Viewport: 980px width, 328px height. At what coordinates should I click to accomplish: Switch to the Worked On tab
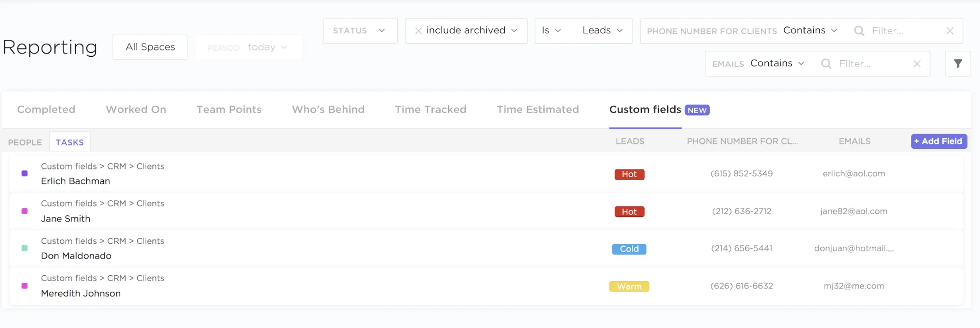(136, 110)
